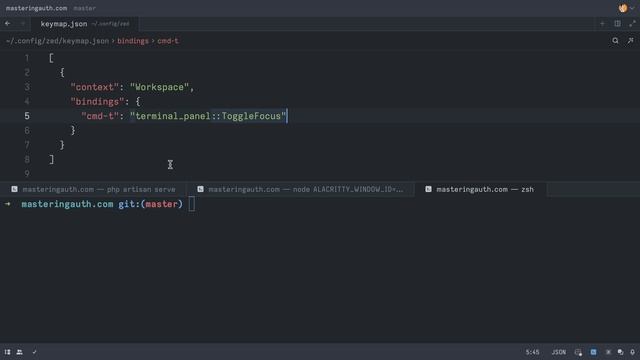
Task: Switch to php artisan serve terminal tab
Action: pos(93,189)
